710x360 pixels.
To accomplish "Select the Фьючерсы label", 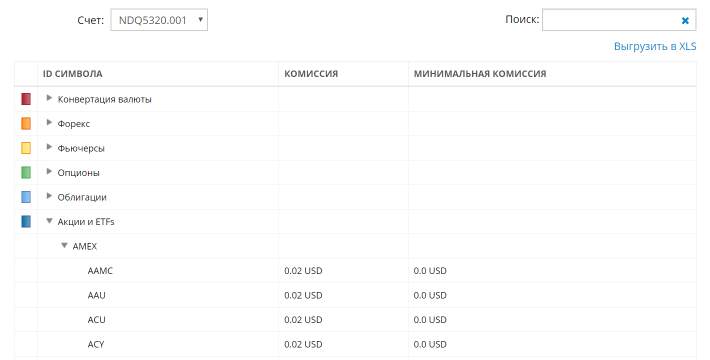I will (81, 149).
